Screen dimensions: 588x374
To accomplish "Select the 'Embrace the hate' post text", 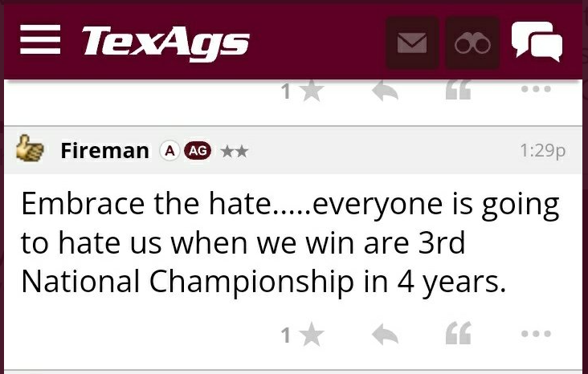I will point(289,243).
